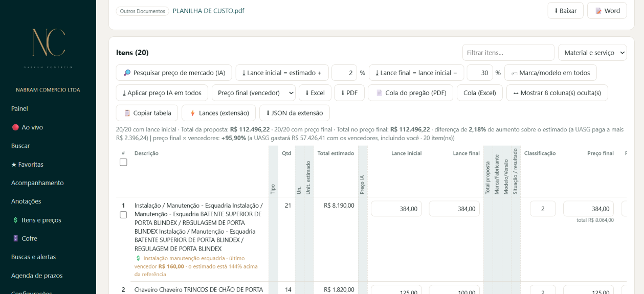The image size is (644, 294).
Task: Click Mostrar 8 coluna(s) oculta(s)
Action: click(557, 93)
